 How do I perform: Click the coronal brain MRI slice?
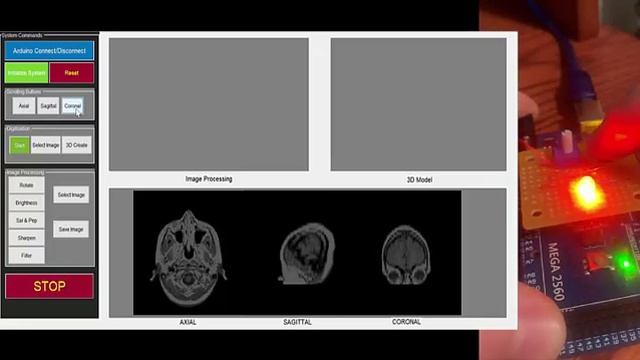[406, 255]
